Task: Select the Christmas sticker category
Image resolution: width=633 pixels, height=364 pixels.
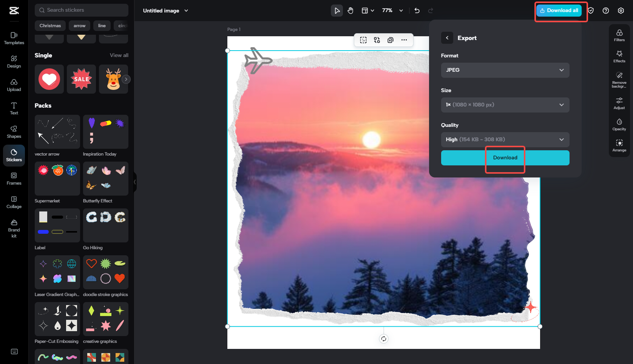Action: (50, 26)
